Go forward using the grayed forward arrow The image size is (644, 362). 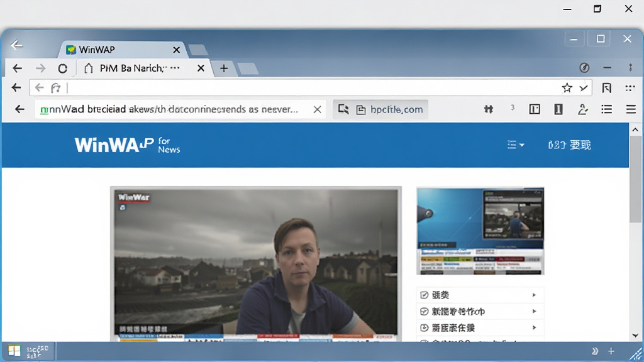(40, 68)
